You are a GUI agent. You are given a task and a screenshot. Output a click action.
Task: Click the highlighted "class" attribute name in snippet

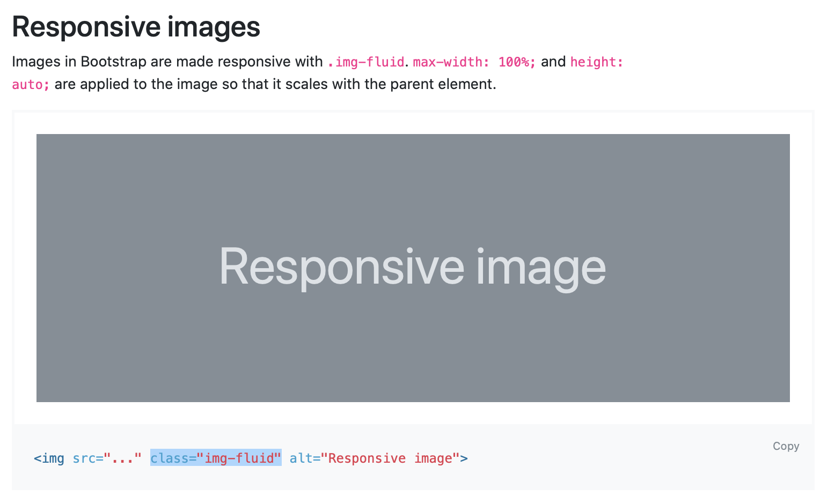[x=169, y=458]
